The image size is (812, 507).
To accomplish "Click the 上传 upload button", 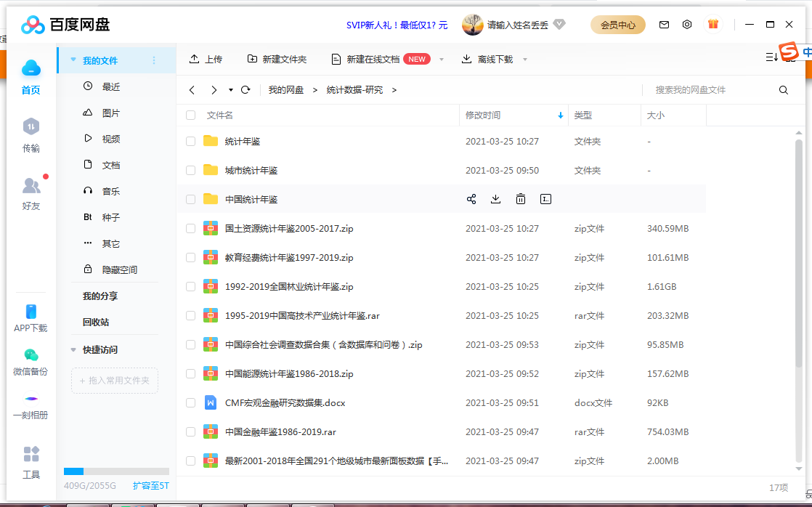I will click(206, 59).
